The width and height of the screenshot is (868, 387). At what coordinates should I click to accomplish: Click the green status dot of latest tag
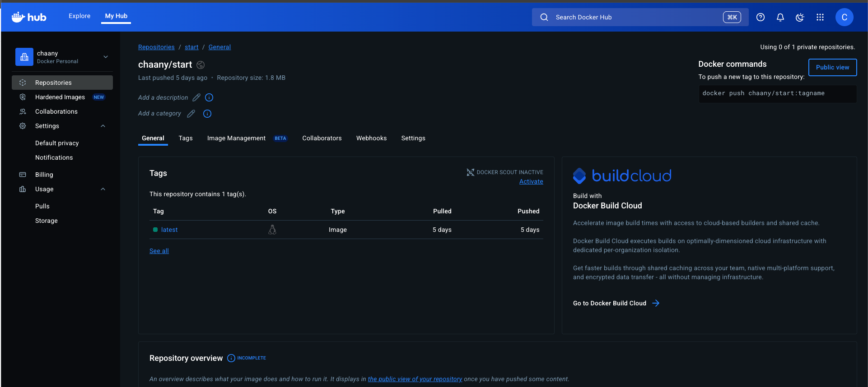[x=155, y=230]
